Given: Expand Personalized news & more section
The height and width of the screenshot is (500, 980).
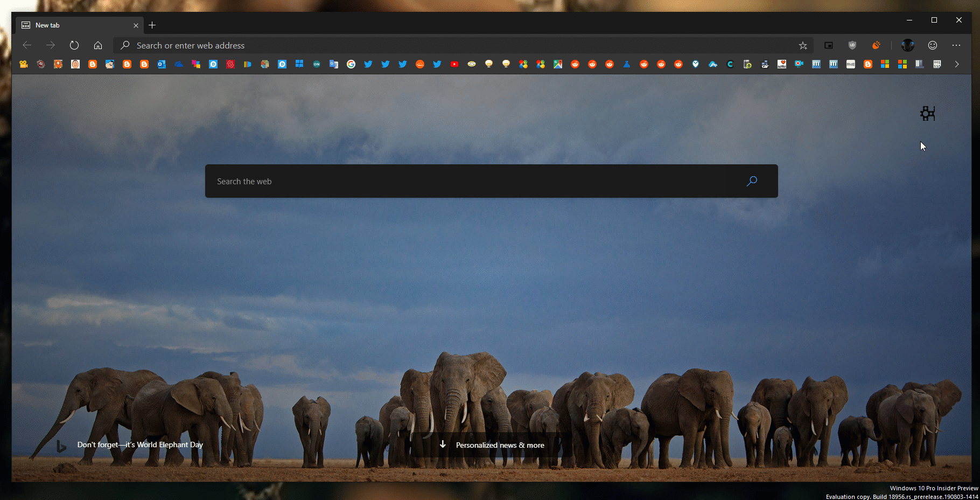Looking at the screenshot, I should click(493, 445).
